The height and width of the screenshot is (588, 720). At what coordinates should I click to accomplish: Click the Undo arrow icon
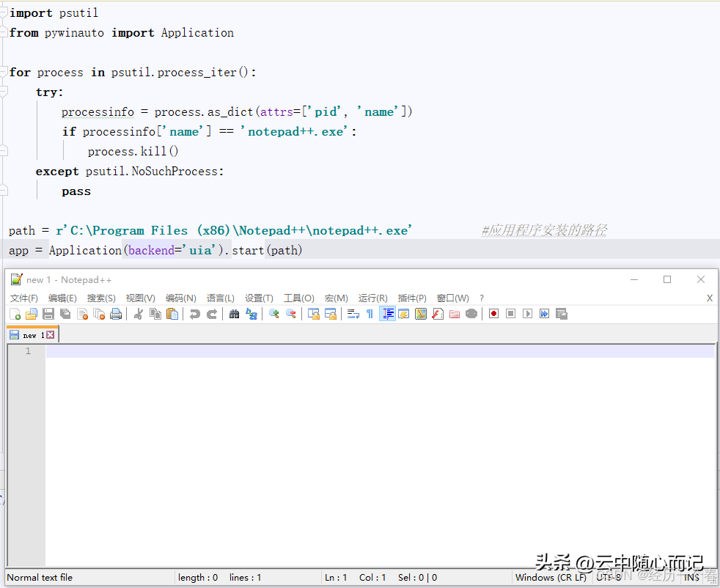click(x=195, y=314)
